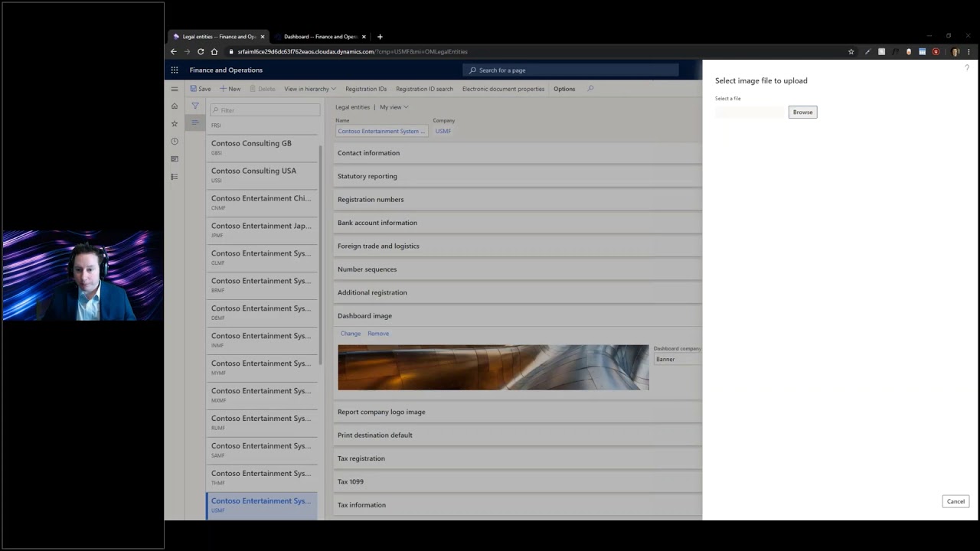Expand Report company logo image section
Screen dimensions: 980x551
tap(518, 412)
